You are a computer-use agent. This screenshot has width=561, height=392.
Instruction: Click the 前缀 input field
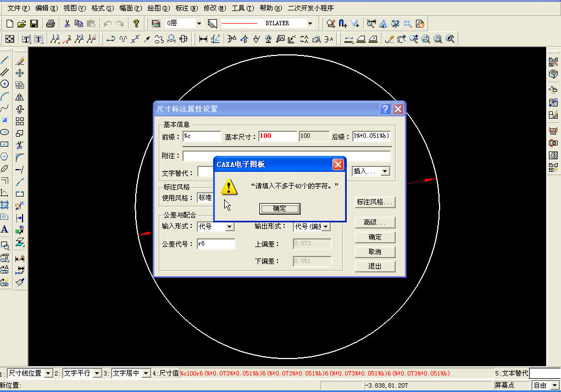tap(202, 136)
